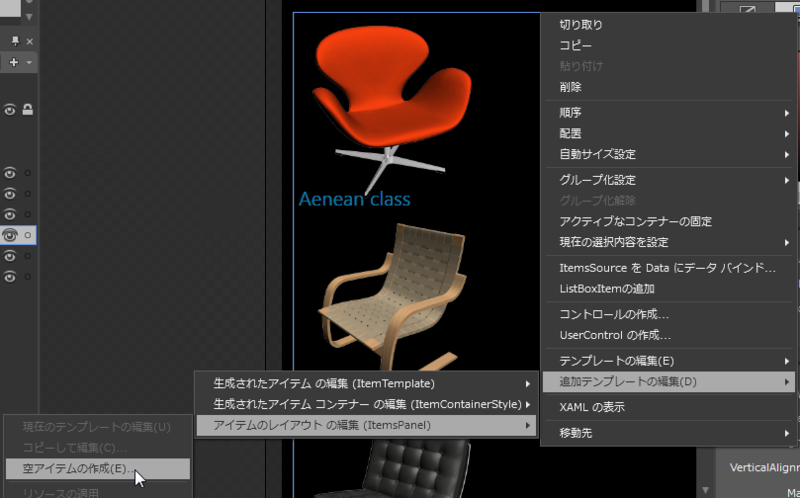
Task: Click the lock circle in the highlighted row
Action: point(28,235)
